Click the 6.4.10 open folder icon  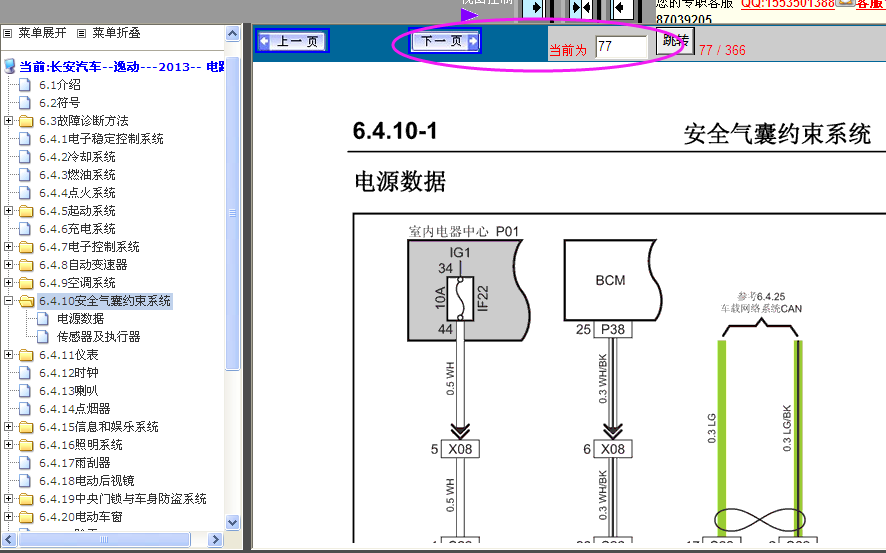click(x=26, y=301)
